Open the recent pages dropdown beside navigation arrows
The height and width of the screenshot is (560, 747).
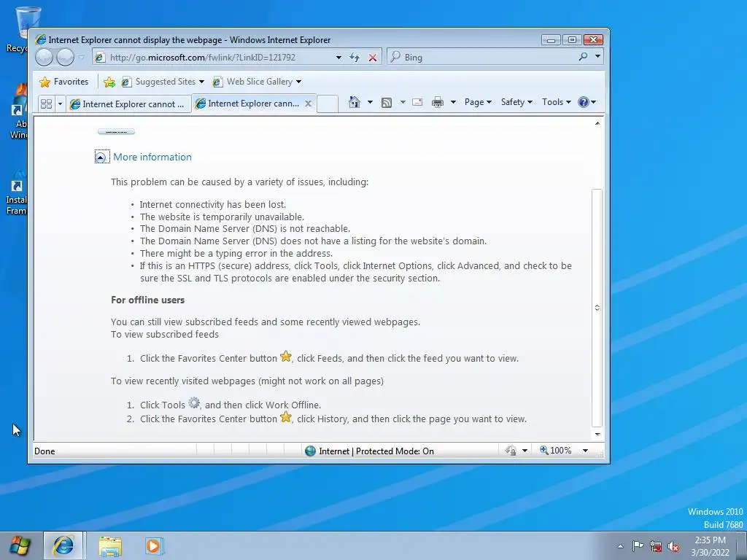(82, 58)
